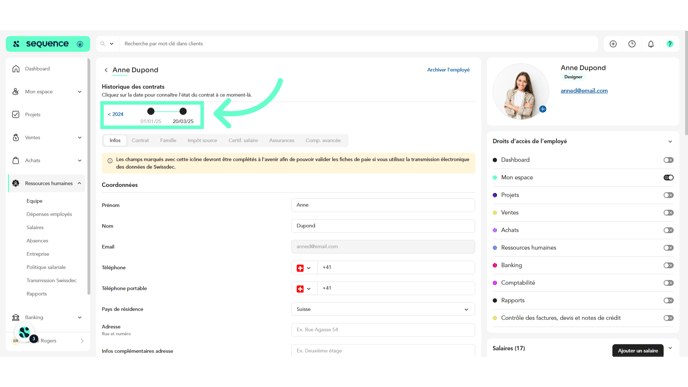Switch to the Impôt source tab
This screenshot has height=387, width=688.
click(x=202, y=140)
